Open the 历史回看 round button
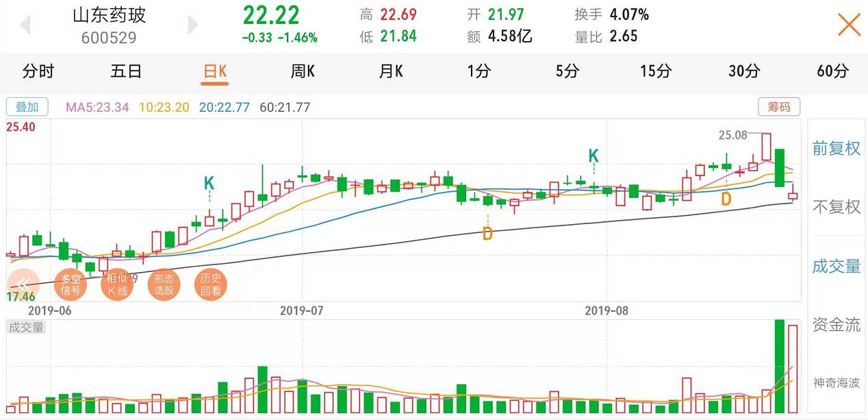This screenshot has width=868, height=420. (x=210, y=284)
